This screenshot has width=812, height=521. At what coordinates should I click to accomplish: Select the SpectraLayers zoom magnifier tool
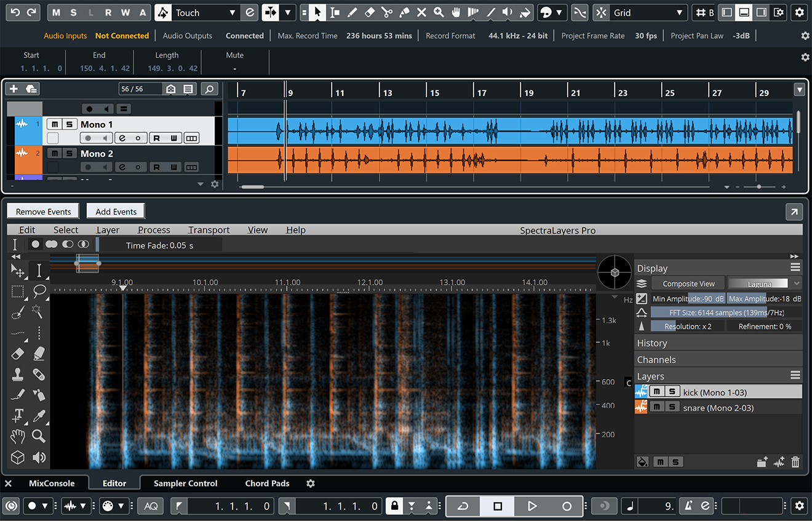(x=39, y=436)
